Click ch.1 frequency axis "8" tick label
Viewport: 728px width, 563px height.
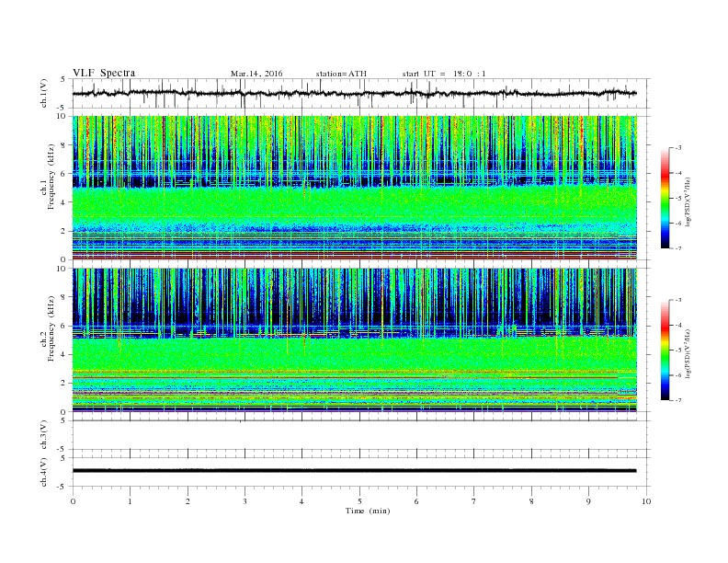point(63,145)
